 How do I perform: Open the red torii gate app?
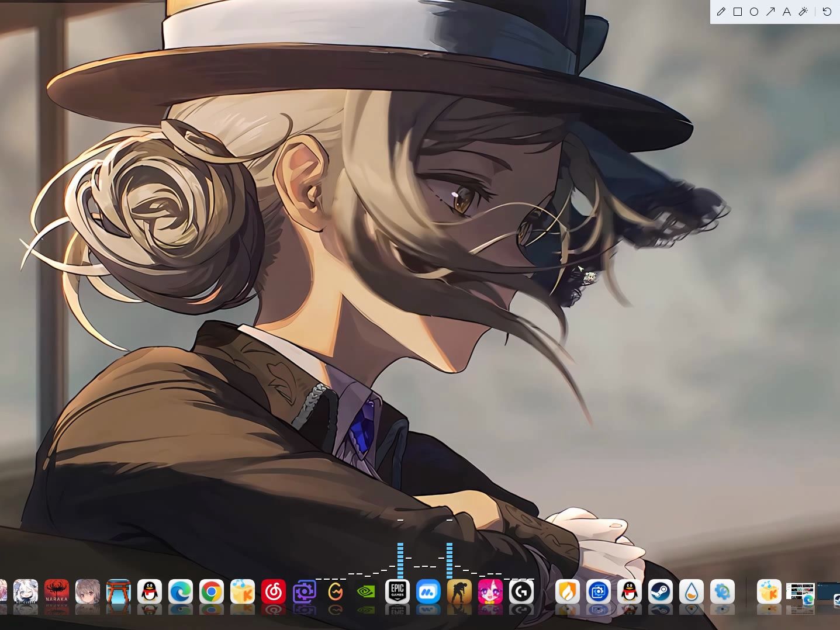[119, 591]
